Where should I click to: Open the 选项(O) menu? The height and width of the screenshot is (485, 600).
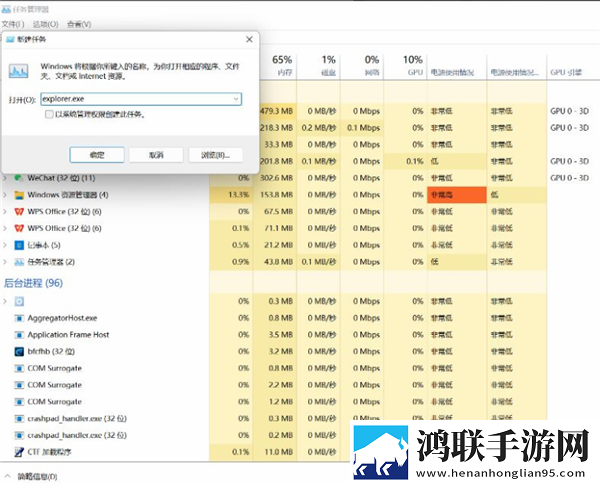point(45,24)
